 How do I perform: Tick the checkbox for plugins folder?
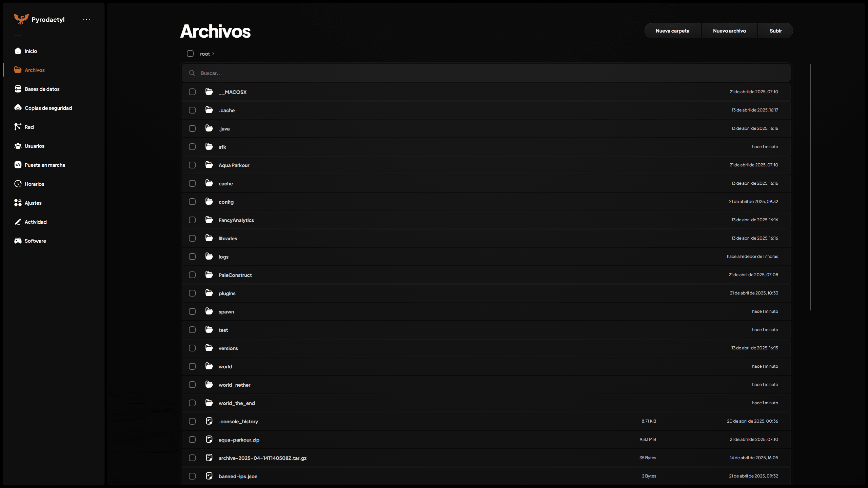tap(192, 293)
